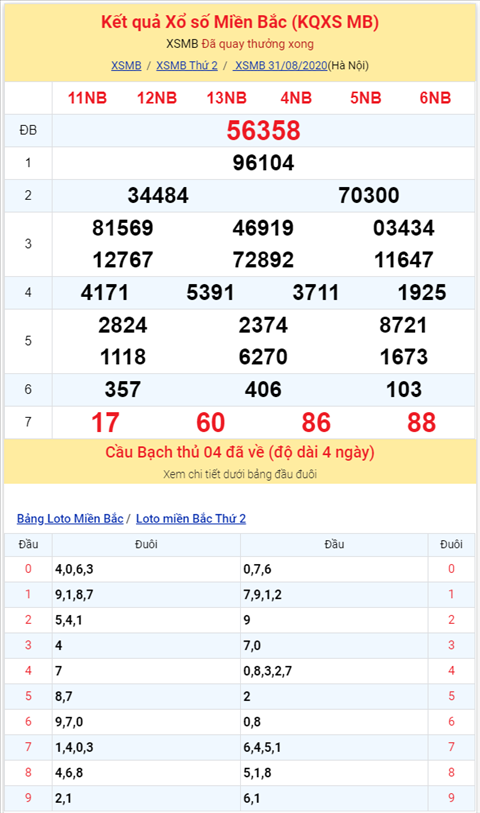Select sixth prize number 406
The width and height of the screenshot is (480, 813).
[263, 390]
